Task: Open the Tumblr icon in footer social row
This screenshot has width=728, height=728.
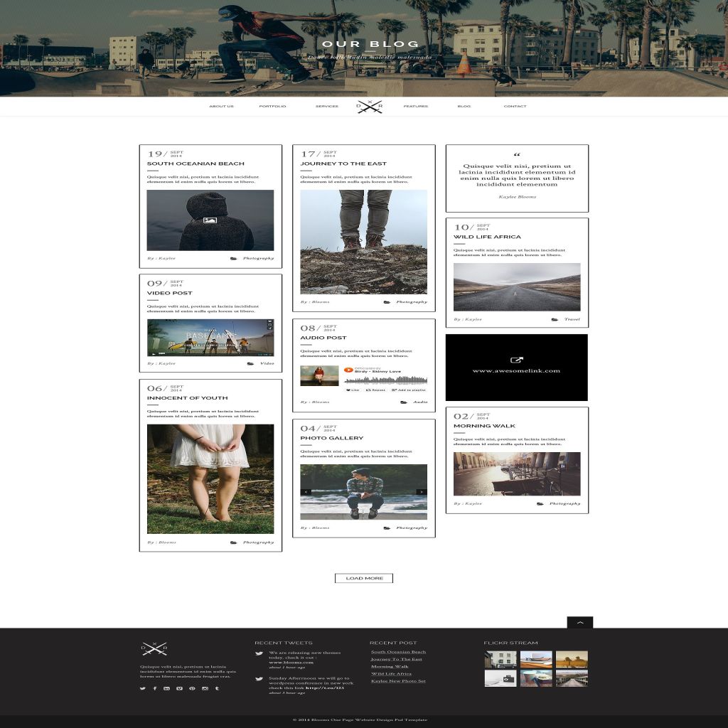Action: (x=217, y=688)
